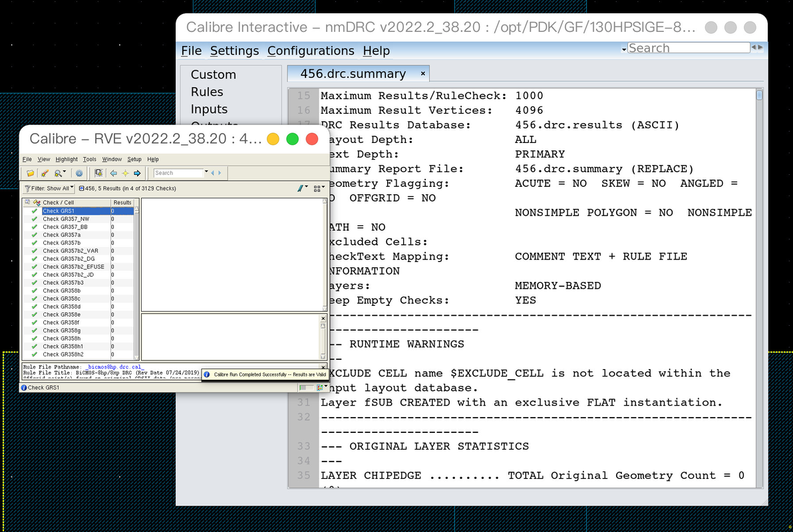Open the _bicmos8hp.drc.cal_ rule file link
The width and height of the screenshot is (793, 532).
click(115, 367)
